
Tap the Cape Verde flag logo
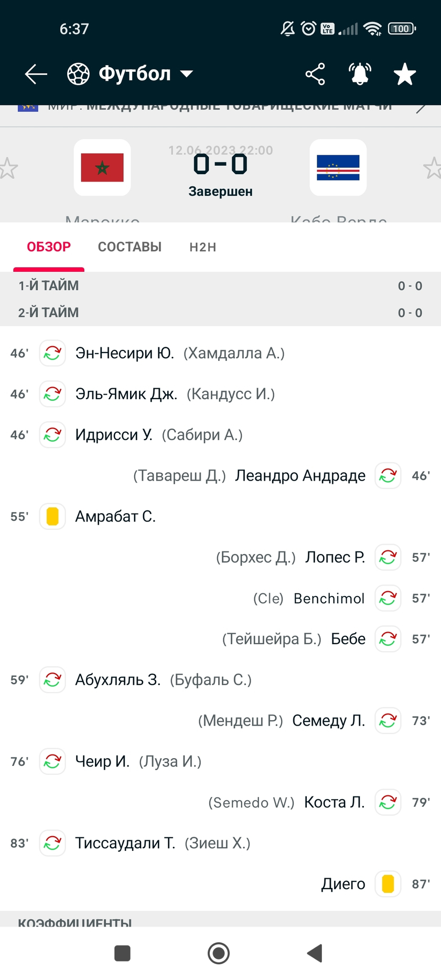tap(338, 167)
